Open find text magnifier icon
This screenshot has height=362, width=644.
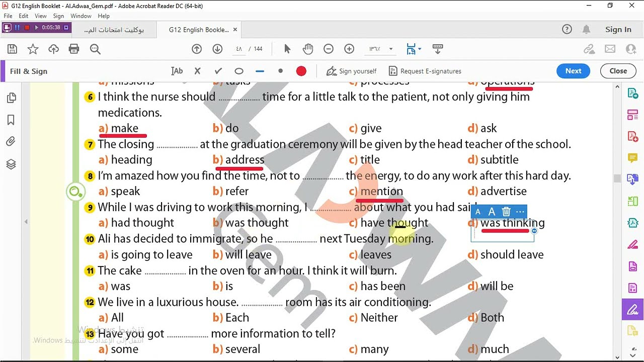click(x=95, y=49)
